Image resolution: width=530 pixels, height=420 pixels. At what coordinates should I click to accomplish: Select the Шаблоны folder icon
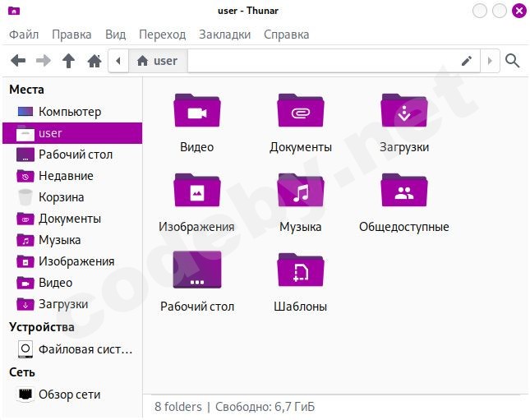tap(301, 270)
